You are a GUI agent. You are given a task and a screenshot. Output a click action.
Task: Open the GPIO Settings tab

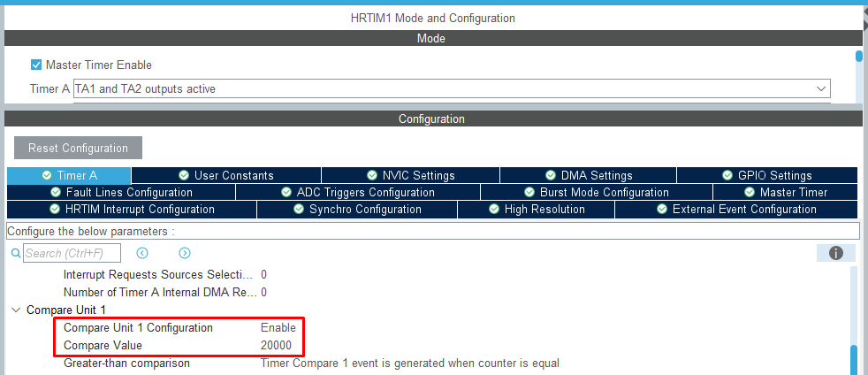[767, 176]
